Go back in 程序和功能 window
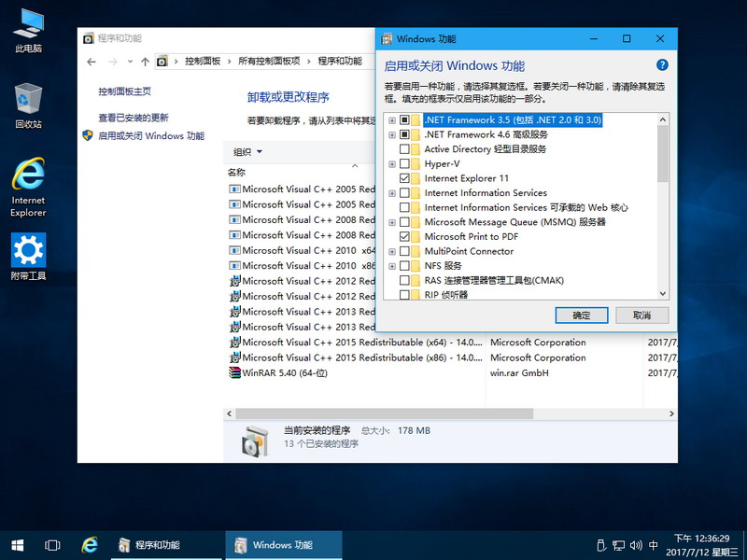 [x=92, y=62]
